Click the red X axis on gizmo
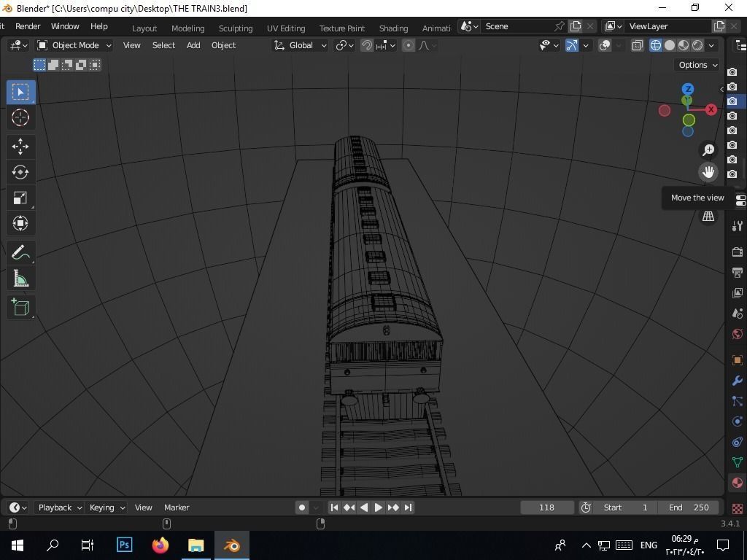The height and width of the screenshot is (560, 747). click(711, 109)
